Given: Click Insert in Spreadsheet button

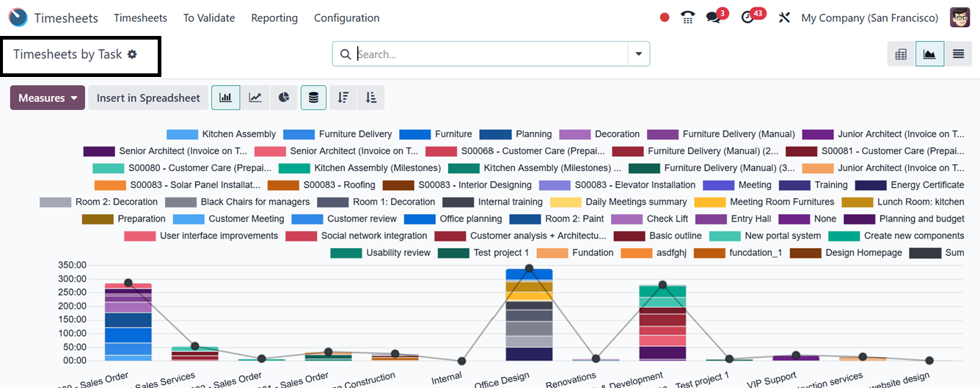Looking at the screenshot, I should pos(148,98).
